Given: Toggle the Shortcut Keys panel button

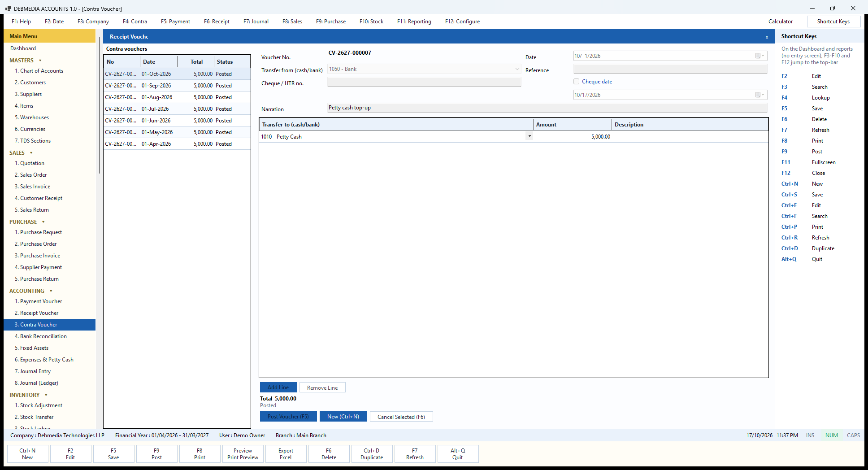Looking at the screenshot, I should [833, 22].
